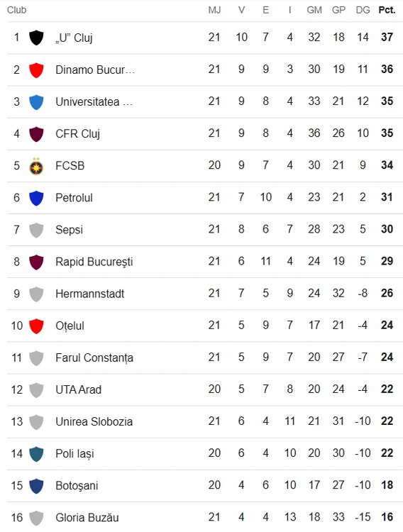Image resolution: width=403 pixels, height=532 pixels.
Task: Open the Universitatea team name link
Action: click(x=94, y=101)
